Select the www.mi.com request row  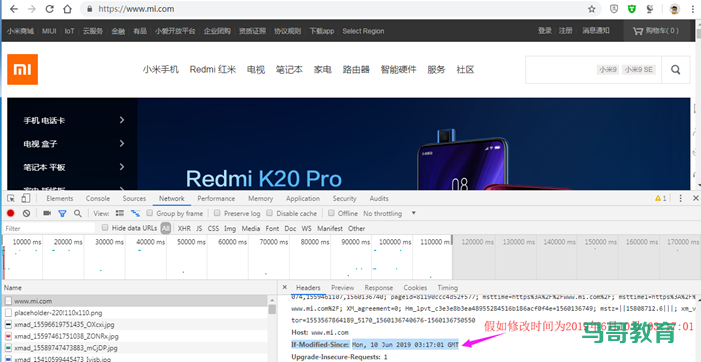[x=135, y=301]
